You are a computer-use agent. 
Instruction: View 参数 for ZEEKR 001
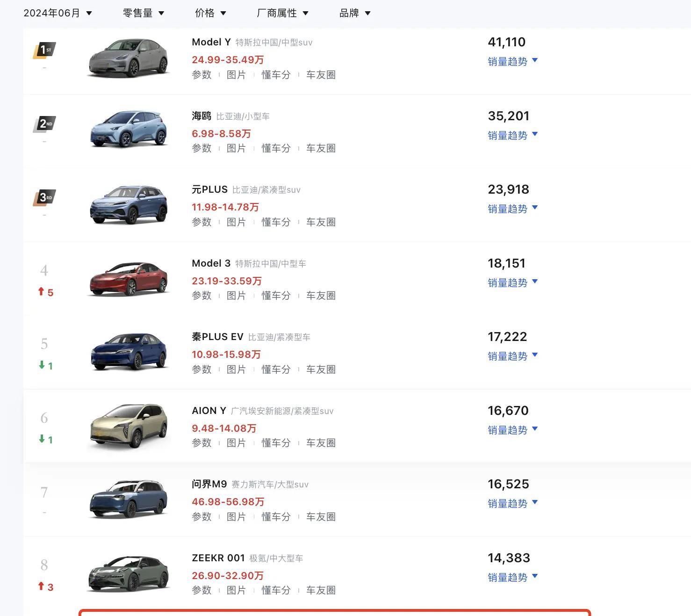(x=202, y=590)
